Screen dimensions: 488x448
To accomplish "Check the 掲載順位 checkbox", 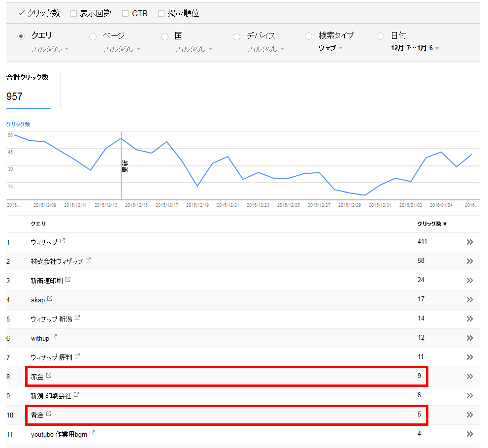I will coord(161,13).
